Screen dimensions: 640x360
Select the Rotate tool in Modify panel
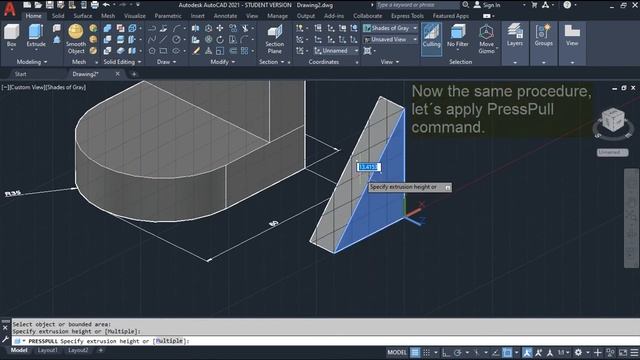tap(220, 40)
